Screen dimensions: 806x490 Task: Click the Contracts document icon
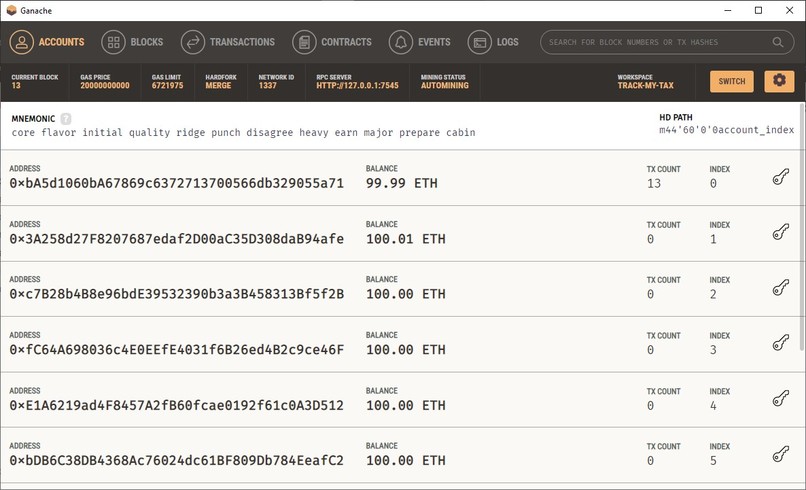coord(304,42)
